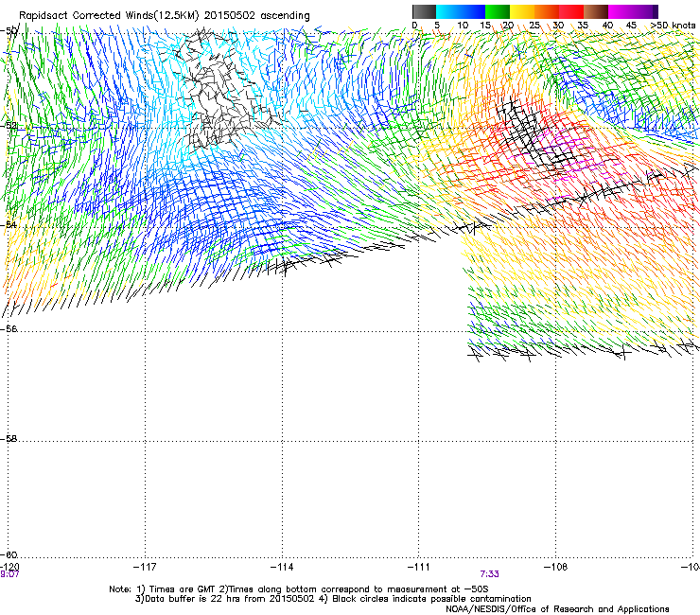Click the legend label '40'
This screenshot has height=615, width=700.
click(x=607, y=26)
